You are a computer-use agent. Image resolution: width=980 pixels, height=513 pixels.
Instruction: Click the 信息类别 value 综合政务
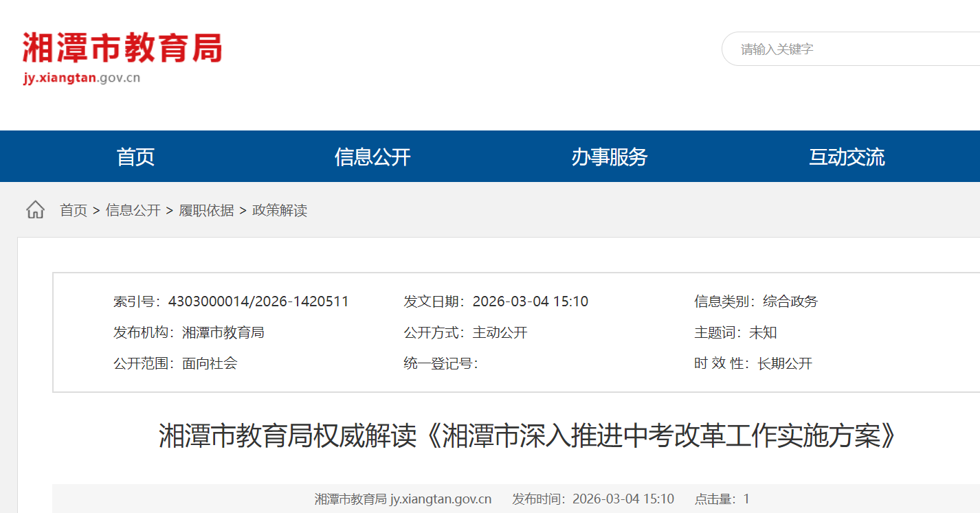pyautogui.click(x=790, y=301)
